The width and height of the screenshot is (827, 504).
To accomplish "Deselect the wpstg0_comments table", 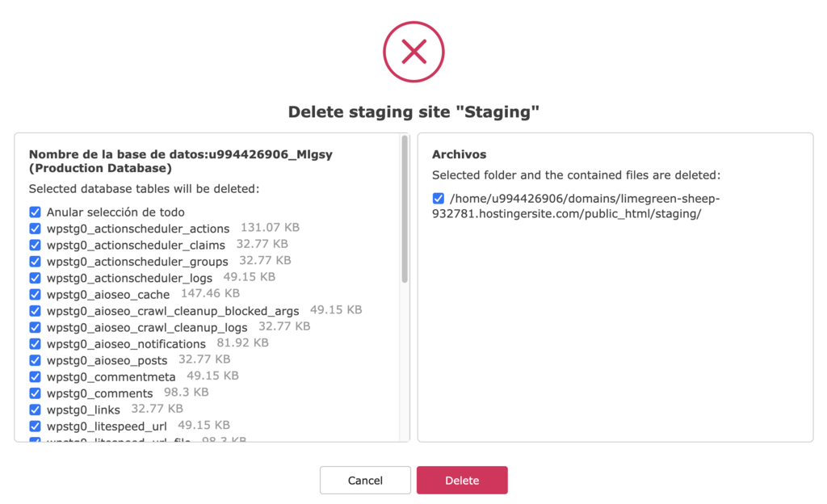I will pos(34,393).
